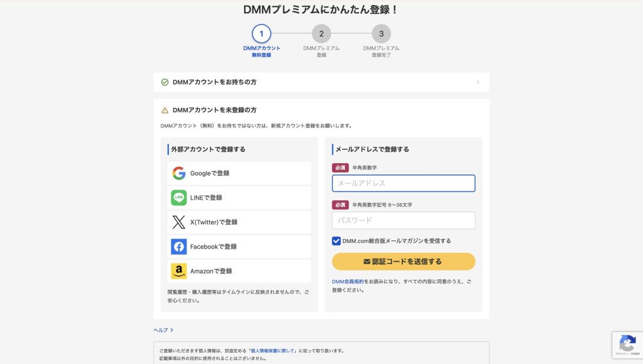Click the Google logo icon

pos(179,173)
